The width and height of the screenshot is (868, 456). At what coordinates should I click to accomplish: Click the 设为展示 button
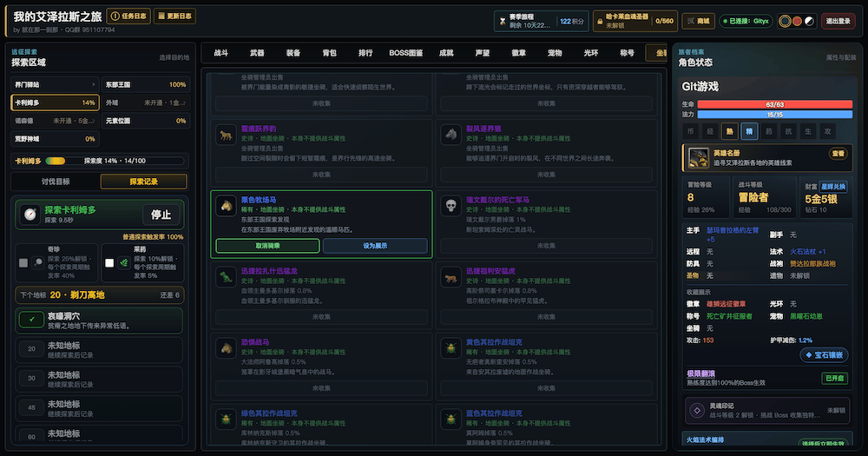pos(375,246)
